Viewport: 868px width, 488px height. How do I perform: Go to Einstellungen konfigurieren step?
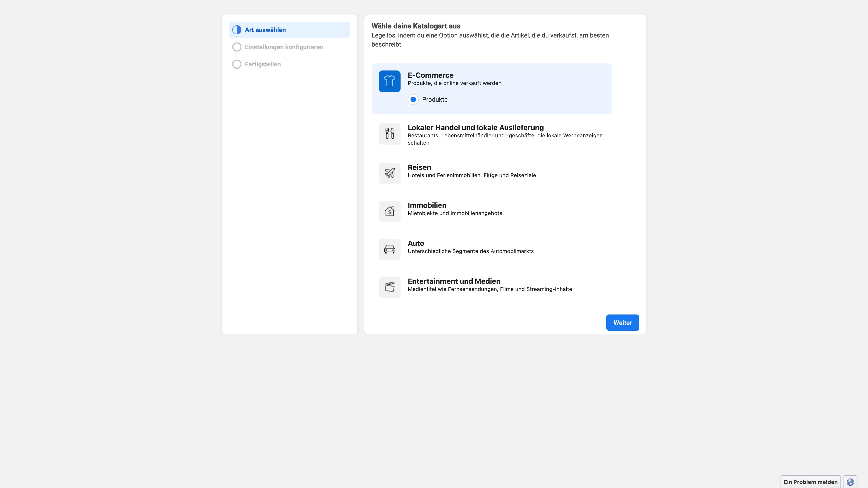point(284,47)
